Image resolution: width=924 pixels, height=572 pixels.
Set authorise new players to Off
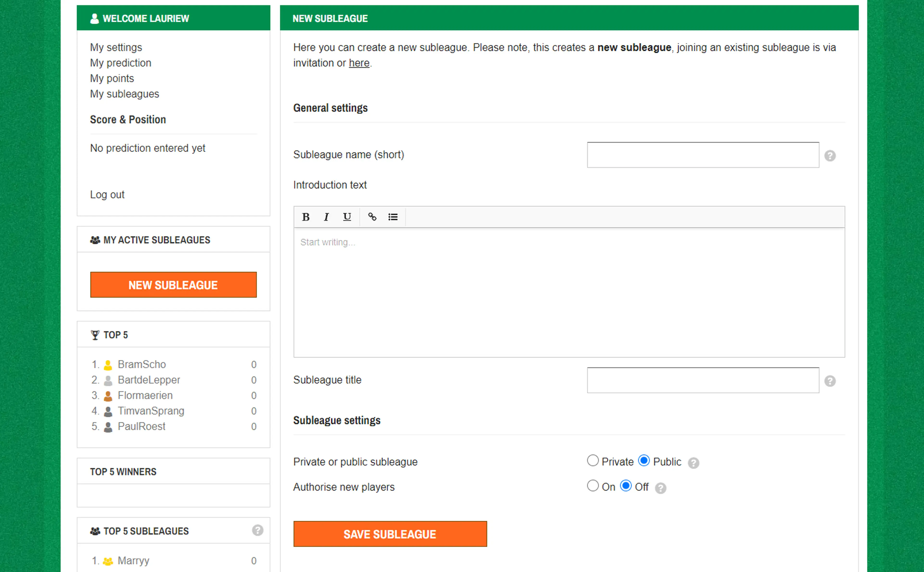(626, 486)
